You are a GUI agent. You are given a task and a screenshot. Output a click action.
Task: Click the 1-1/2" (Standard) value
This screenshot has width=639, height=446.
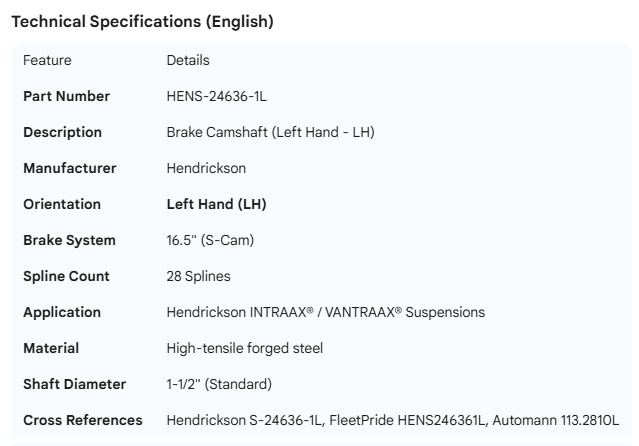[219, 384]
